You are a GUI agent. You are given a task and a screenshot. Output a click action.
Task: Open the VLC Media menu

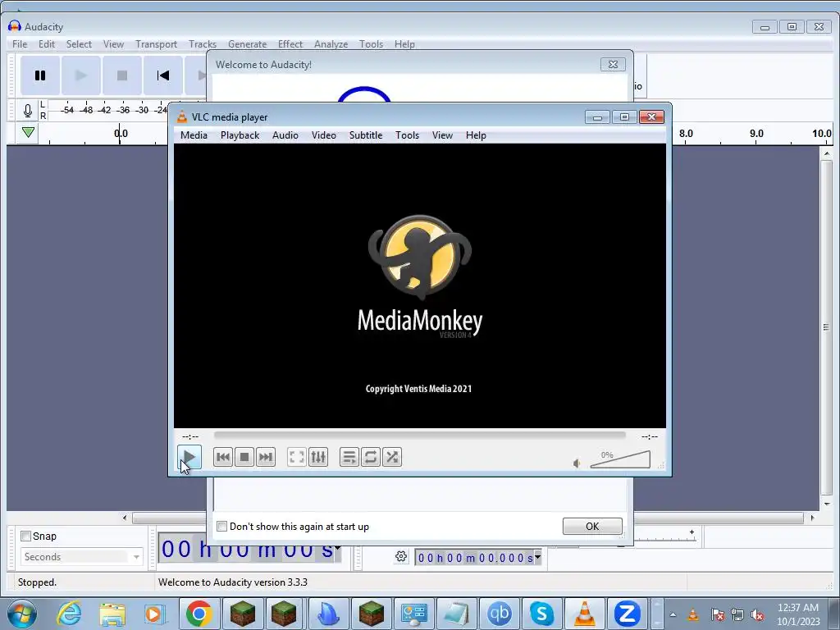click(x=194, y=135)
